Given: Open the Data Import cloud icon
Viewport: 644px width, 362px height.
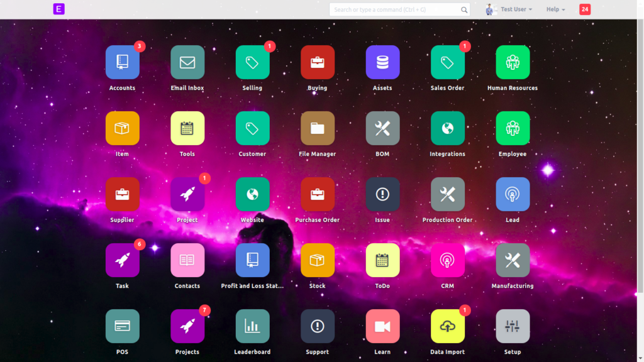Looking at the screenshot, I should coord(447,326).
